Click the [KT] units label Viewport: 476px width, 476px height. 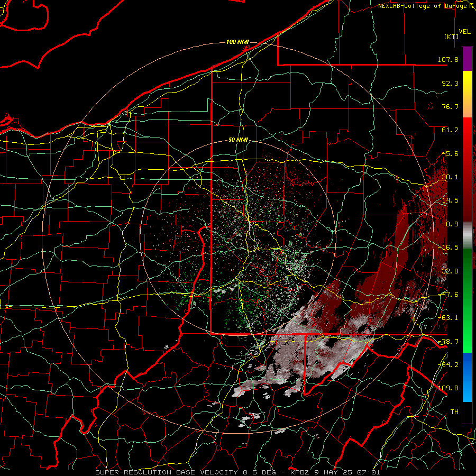click(x=452, y=36)
